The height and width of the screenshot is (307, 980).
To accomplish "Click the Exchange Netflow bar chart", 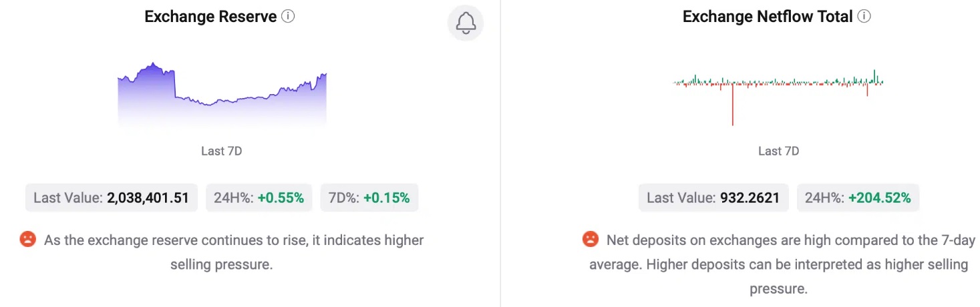I will coord(778,97).
